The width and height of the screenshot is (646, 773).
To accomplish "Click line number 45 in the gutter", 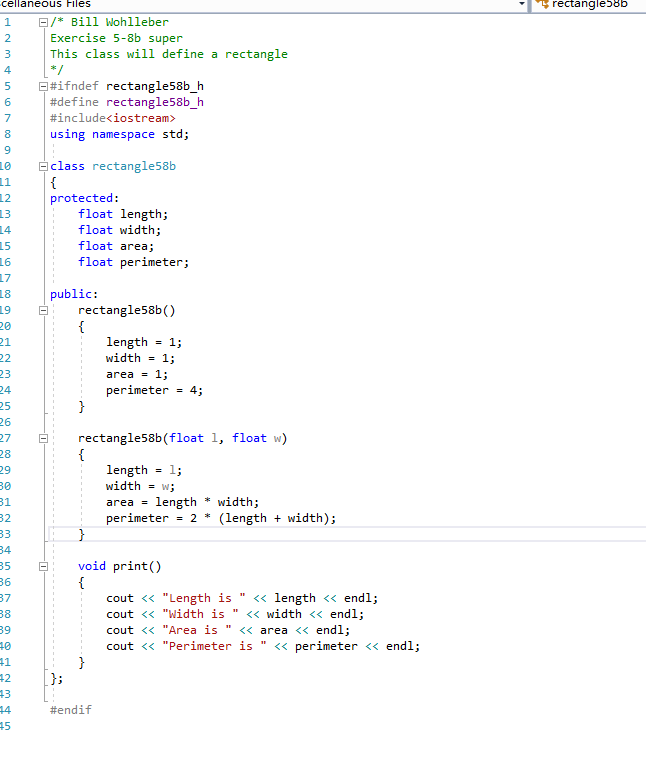I will tap(5, 726).
